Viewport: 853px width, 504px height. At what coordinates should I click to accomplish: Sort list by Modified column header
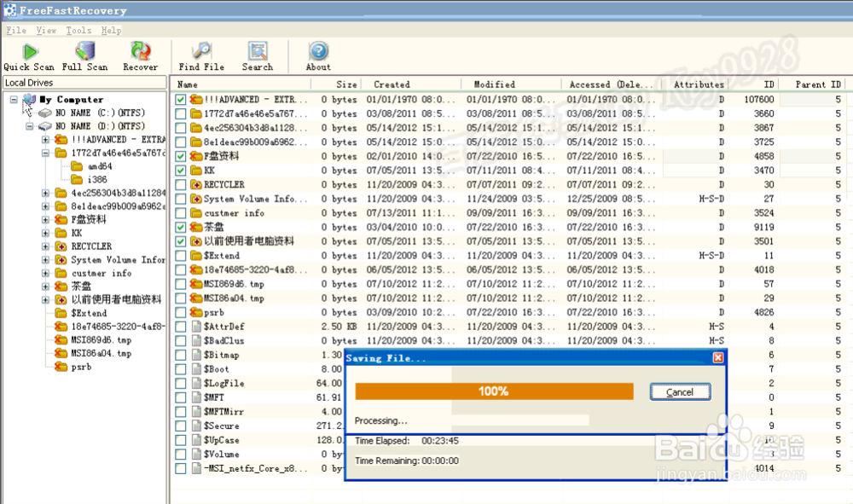click(x=511, y=84)
